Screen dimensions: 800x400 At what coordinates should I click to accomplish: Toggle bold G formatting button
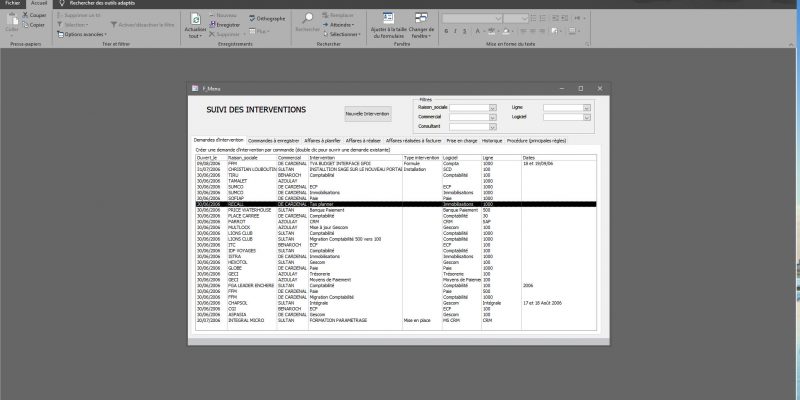446,31
